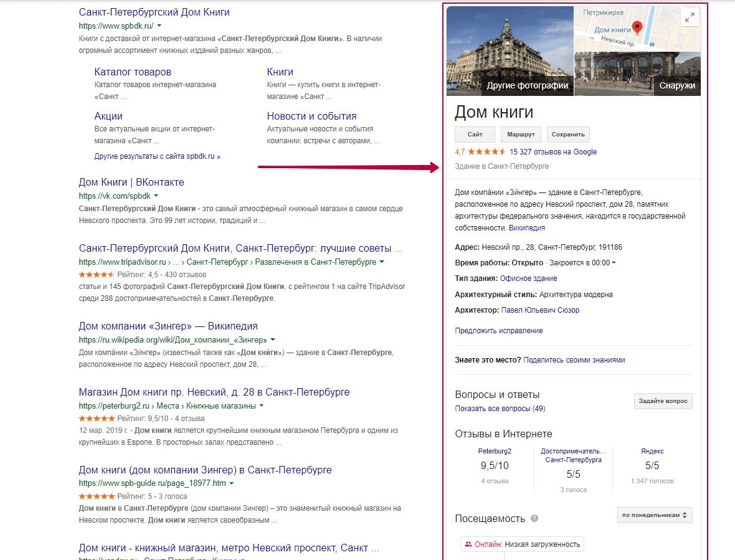
Task: Click the 1 347 голосов text under Яндекс
Action: (x=652, y=482)
